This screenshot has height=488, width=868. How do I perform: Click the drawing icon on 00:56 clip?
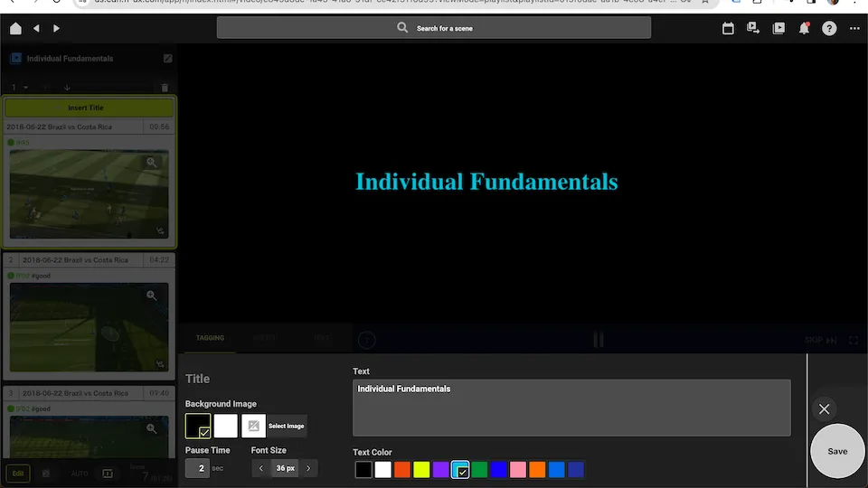[160, 230]
